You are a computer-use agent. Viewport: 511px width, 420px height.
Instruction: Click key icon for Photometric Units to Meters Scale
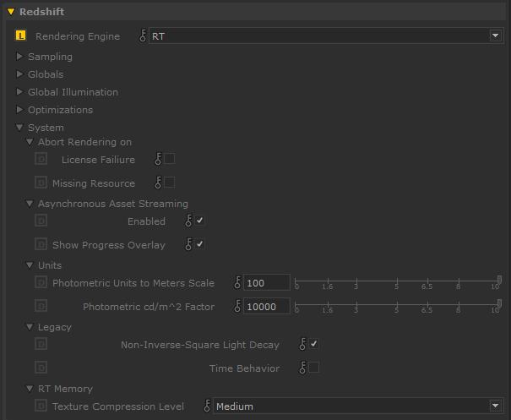click(x=237, y=282)
